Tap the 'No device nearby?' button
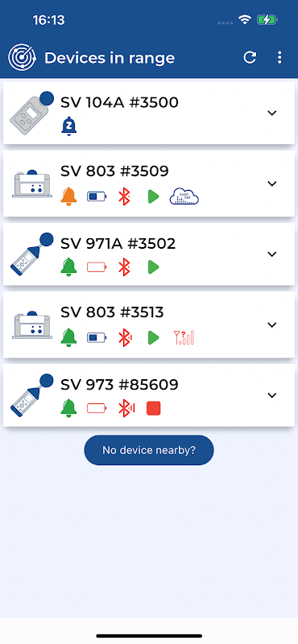 tap(149, 450)
